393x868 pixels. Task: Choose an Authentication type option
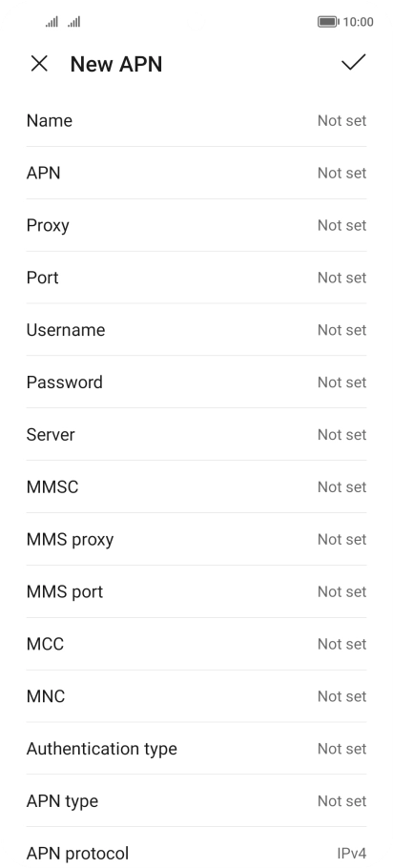pos(196,749)
